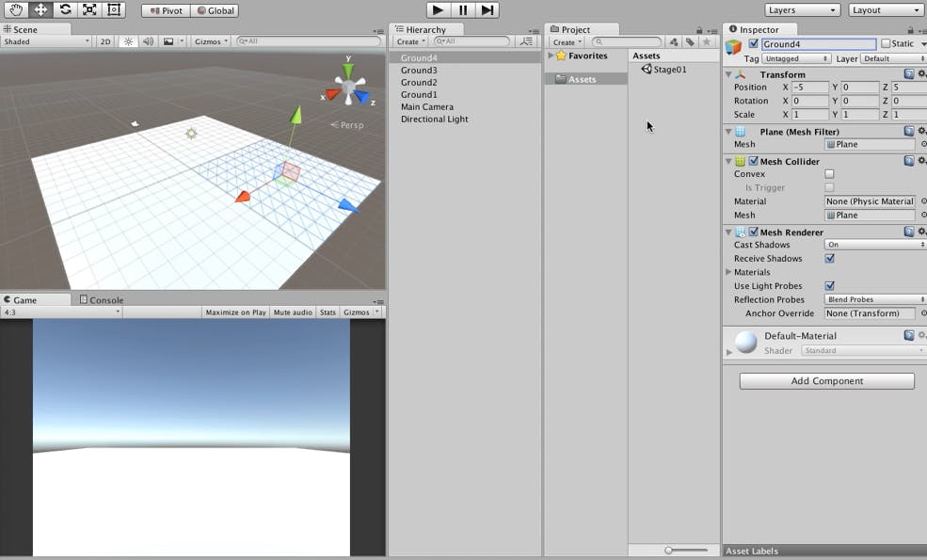The height and width of the screenshot is (560, 927).
Task: Select the Rect transform tool icon
Action: coord(114,9)
